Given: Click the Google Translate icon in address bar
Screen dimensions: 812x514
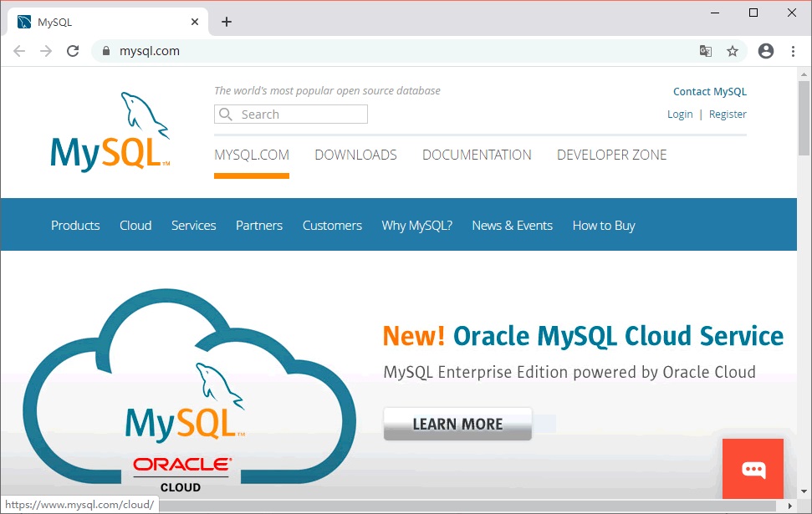Looking at the screenshot, I should [705, 51].
